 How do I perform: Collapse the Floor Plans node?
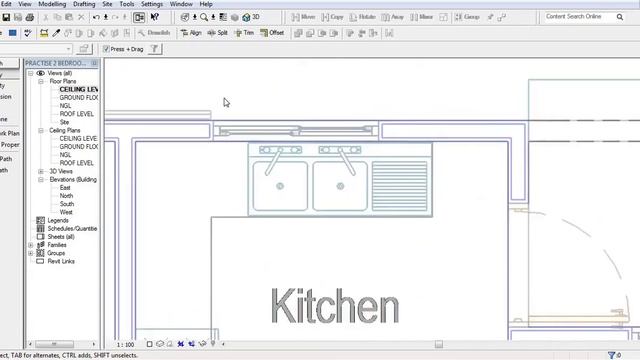(41, 82)
